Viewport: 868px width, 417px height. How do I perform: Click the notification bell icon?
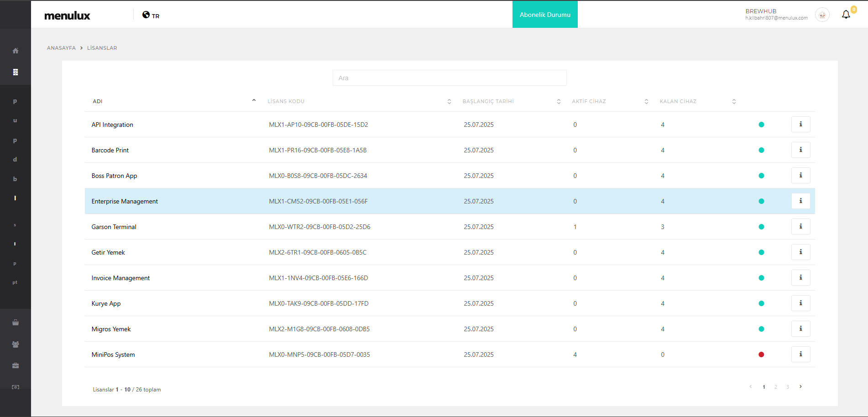[x=846, y=15]
